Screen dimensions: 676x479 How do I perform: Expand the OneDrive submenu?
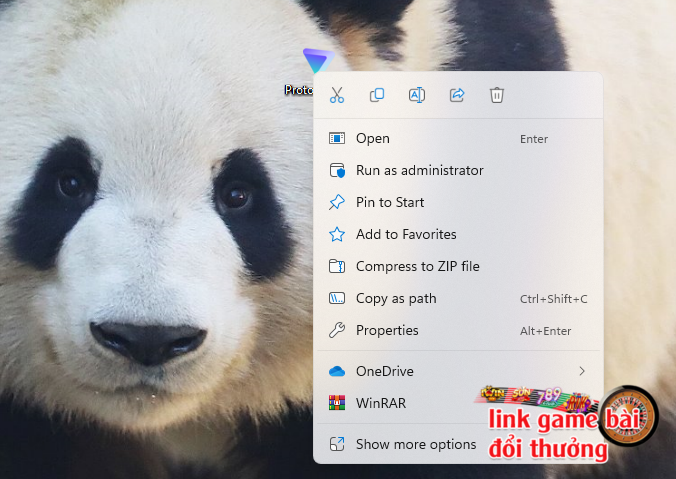tap(458, 371)
